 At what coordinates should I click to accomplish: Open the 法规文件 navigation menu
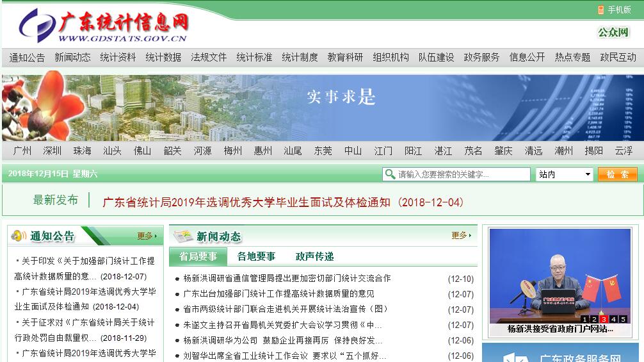coord(209,57)
